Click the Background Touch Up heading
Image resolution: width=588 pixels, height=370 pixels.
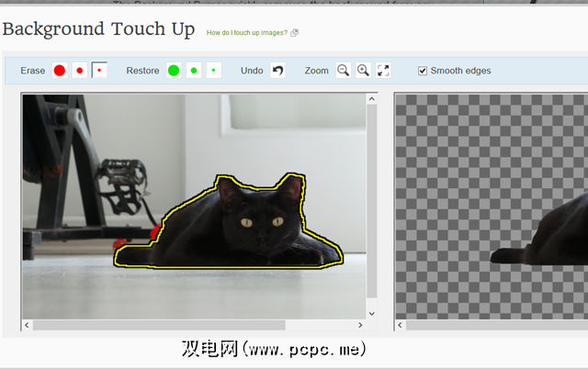coord(98,29)
